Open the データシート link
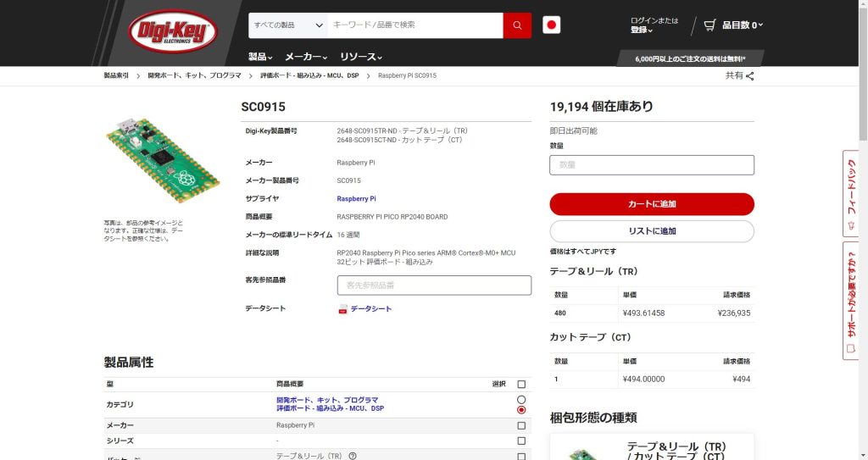Screen dimensions: 868x460 tap(371, 309)
